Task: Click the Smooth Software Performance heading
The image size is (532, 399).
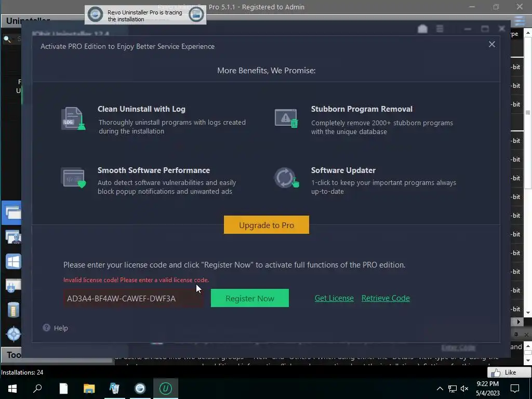Action: click(x=154, y=170)
